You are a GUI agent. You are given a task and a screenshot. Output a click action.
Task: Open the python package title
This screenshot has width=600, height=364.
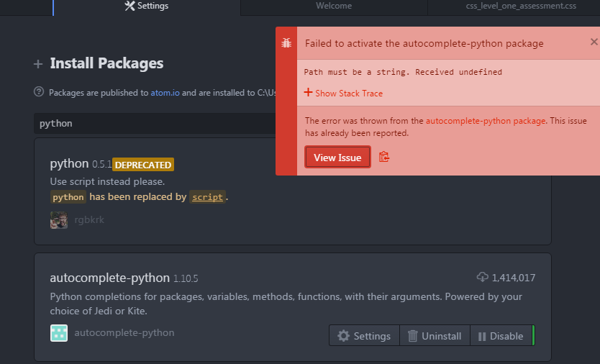[69, 163]
